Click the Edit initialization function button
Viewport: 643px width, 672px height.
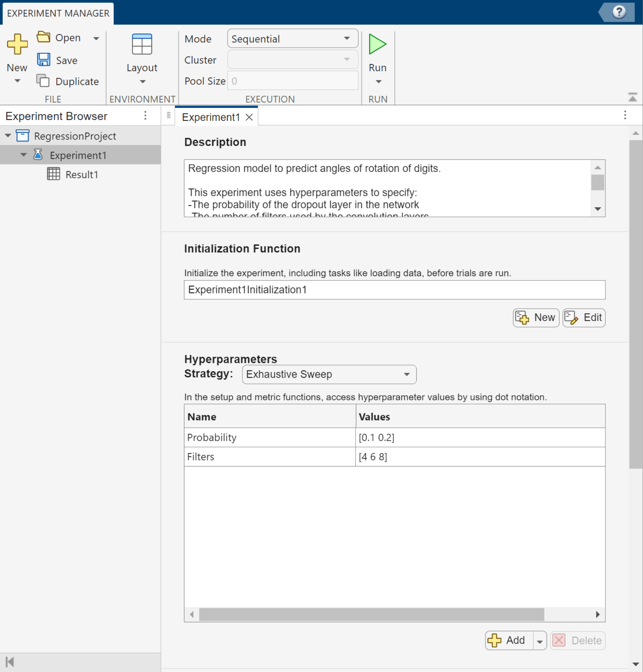(584, 317)
